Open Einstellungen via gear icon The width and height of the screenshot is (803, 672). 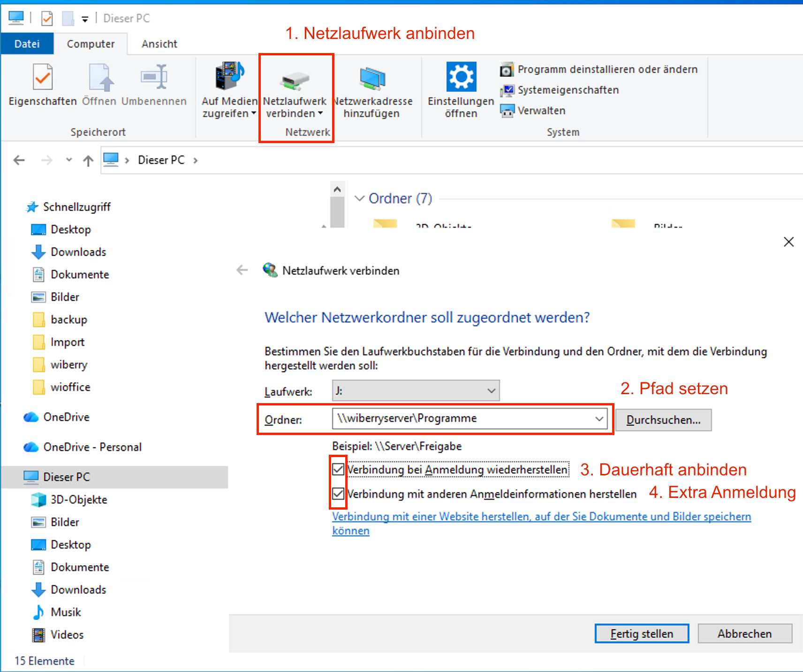[x=461, y=77]
